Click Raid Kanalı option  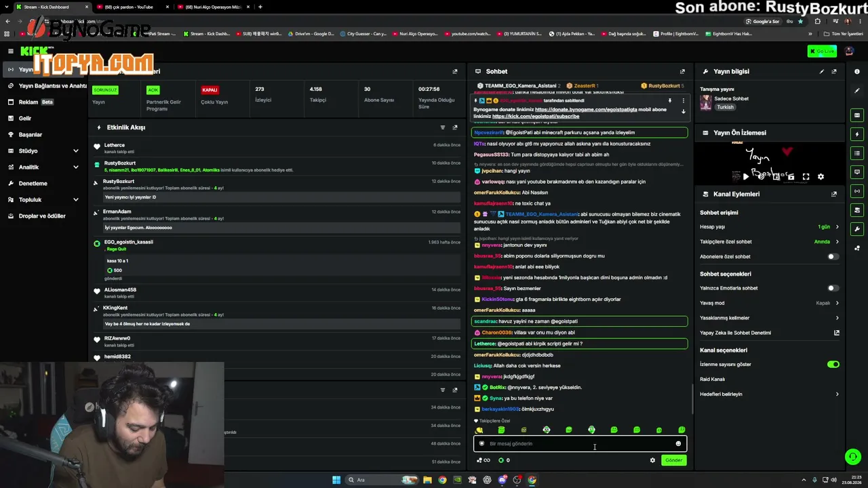[x=712, y=380]
